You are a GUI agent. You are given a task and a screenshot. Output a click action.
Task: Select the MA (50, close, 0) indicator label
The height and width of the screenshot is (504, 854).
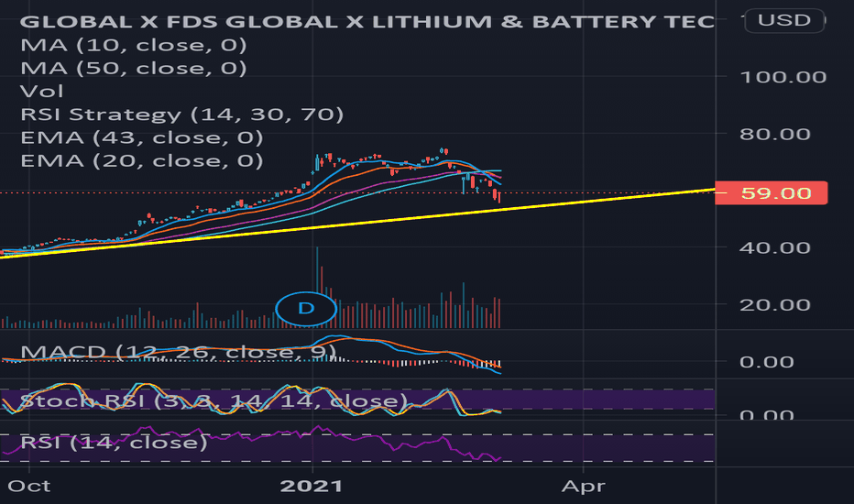coord(134,68)
